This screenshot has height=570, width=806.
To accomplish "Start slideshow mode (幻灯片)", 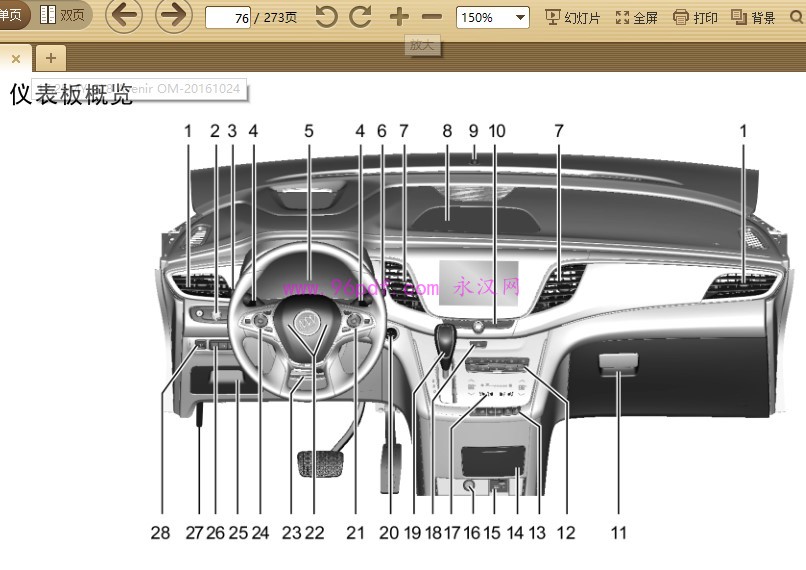I will (573, 17).
